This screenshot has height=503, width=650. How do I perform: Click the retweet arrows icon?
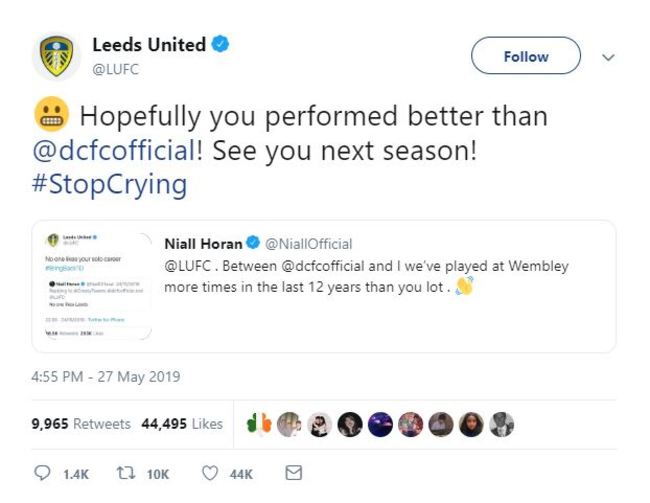coord(127,473)
